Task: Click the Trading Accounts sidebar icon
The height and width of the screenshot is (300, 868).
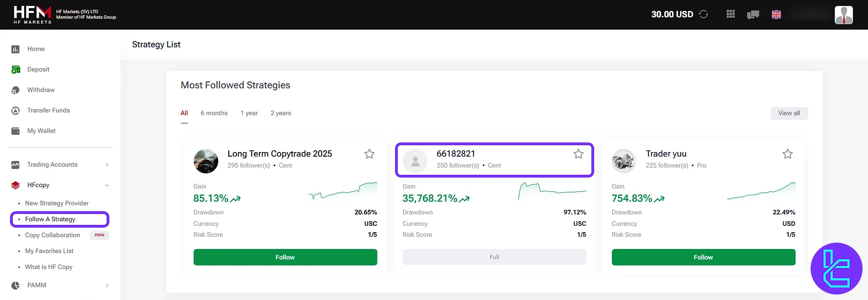Action: tap(15, 165)
